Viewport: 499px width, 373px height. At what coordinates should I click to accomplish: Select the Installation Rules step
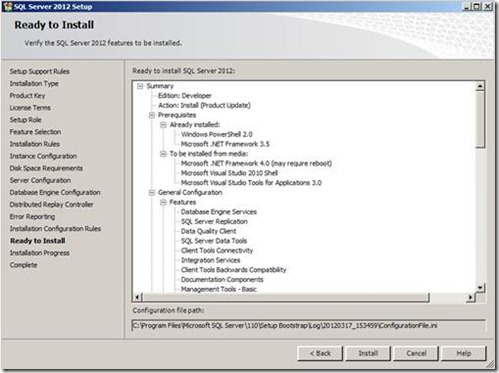coord(35,144)
